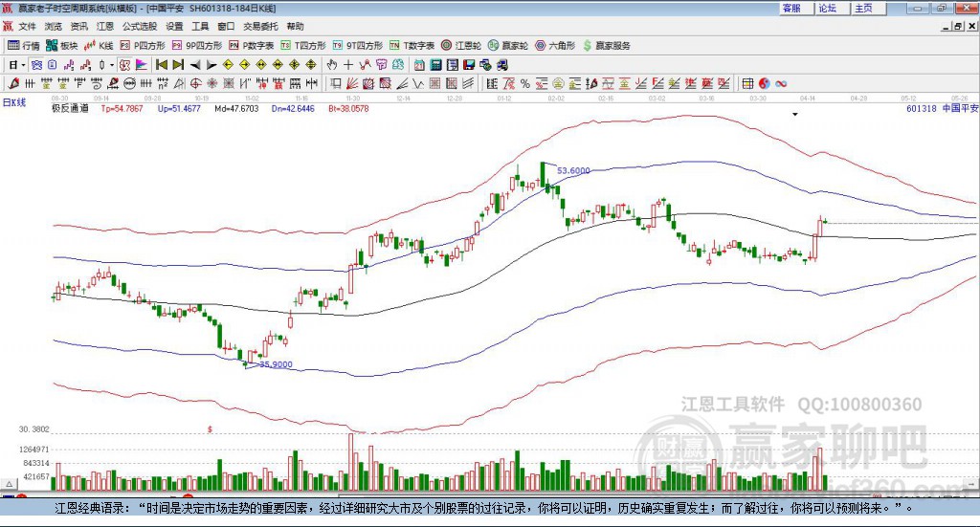Image resolution: width=980 pixels, height=527 pixels.
Task: Open the 江恩 menu
Action: (x=105, y=26)
